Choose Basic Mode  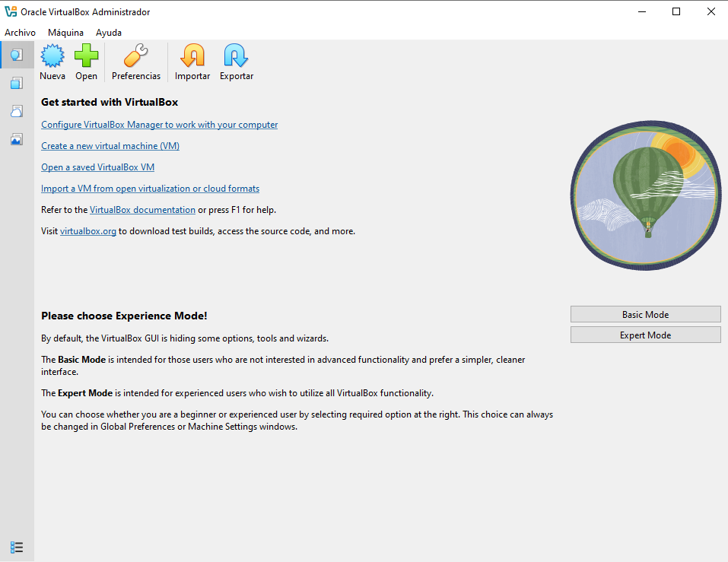pyautogui.click(x=645, y=314)
